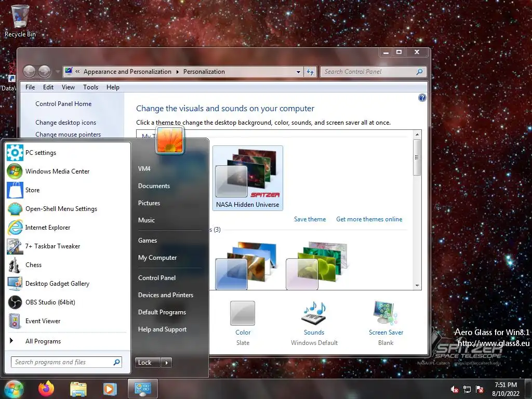
Task: Open the Store shopping bag icon
Action: 15,190
